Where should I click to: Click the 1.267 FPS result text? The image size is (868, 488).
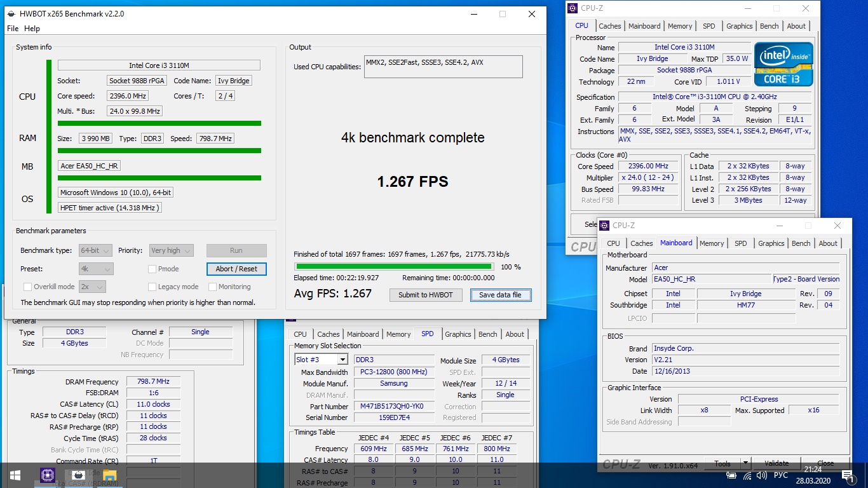coord(413,182)
